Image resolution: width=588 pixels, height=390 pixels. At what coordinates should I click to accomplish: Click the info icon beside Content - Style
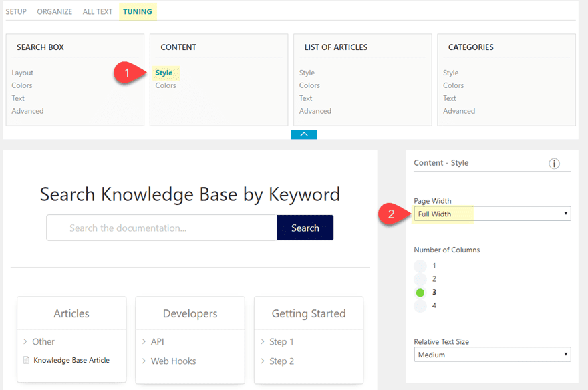pos(554,163)
